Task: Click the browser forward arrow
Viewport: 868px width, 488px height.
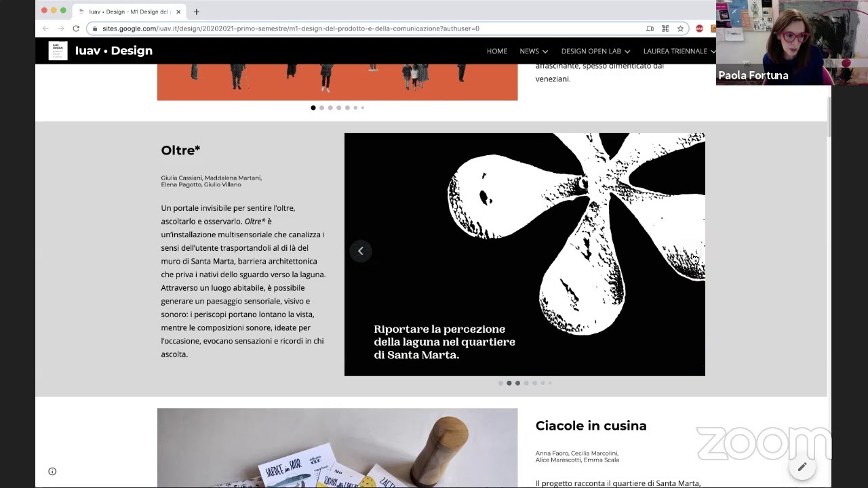Action: pos(60,28)
